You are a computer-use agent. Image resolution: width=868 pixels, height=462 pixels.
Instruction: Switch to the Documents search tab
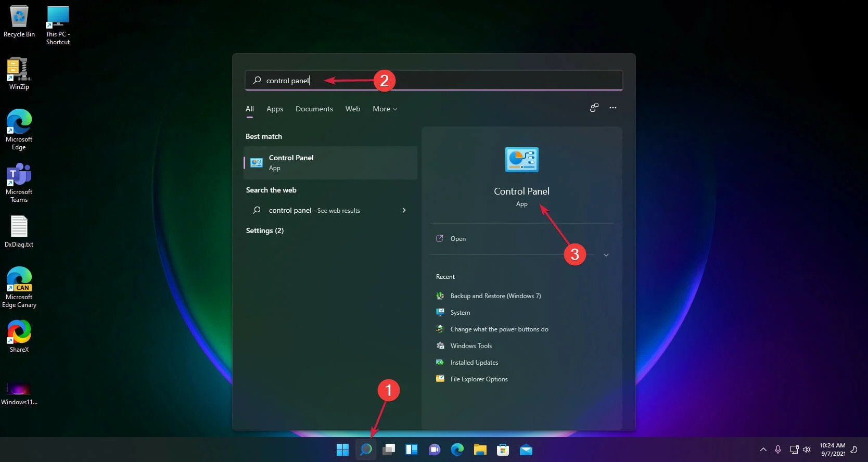[x=314, y=109]
